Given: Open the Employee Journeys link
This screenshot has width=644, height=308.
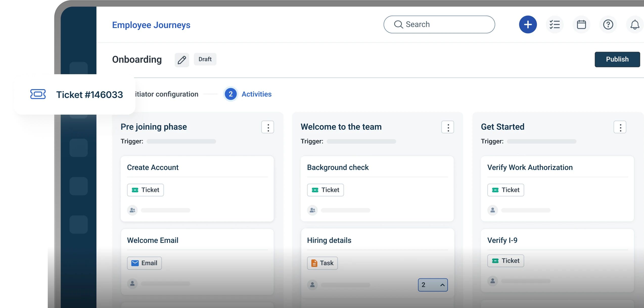Looking at the screenshot, I should (151, 25).
